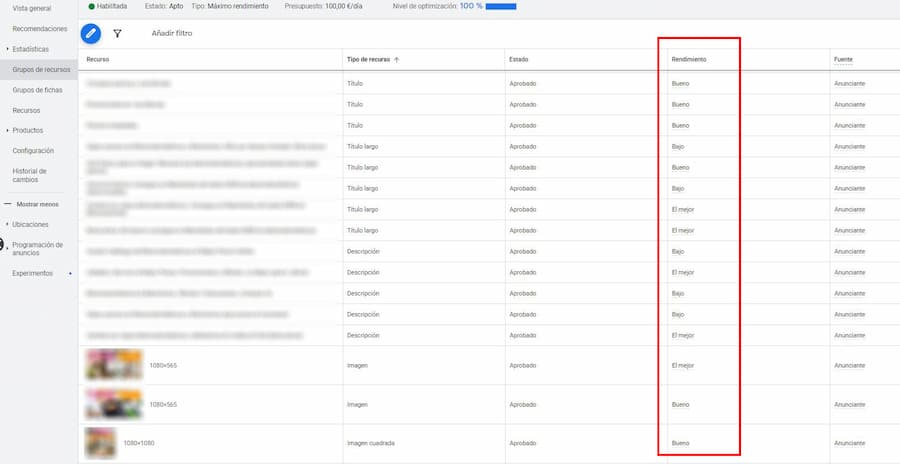
Task: Click the dash icon beside Mostrar menos
Action: coord(8,204)
